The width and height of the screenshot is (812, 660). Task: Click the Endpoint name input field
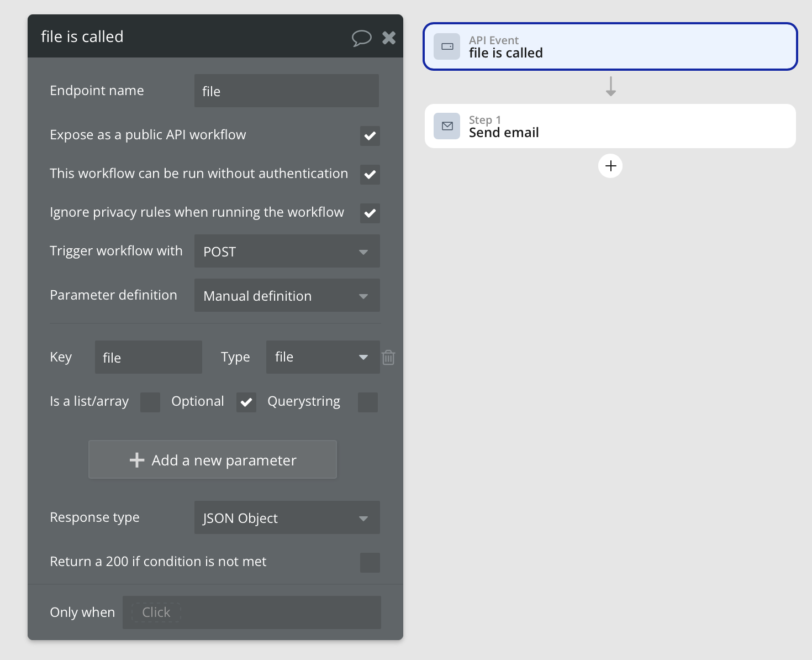(x=286, y=91)
